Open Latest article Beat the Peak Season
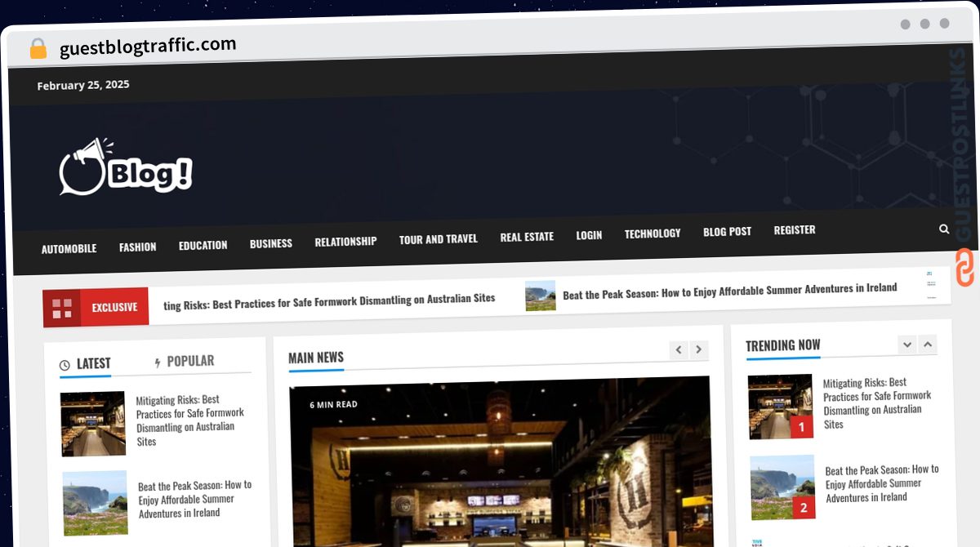Image resolution: width=980 pixels, height=547 pixels. point(195,499)
